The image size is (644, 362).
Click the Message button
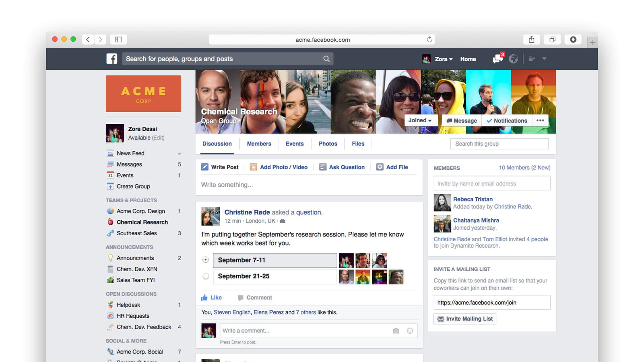point(462,121)
